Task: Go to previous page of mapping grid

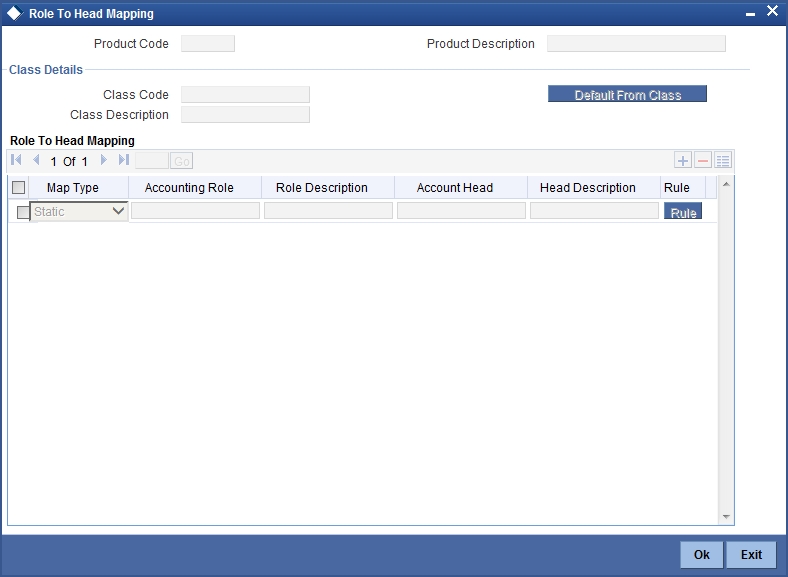Action: click(36, 160)
